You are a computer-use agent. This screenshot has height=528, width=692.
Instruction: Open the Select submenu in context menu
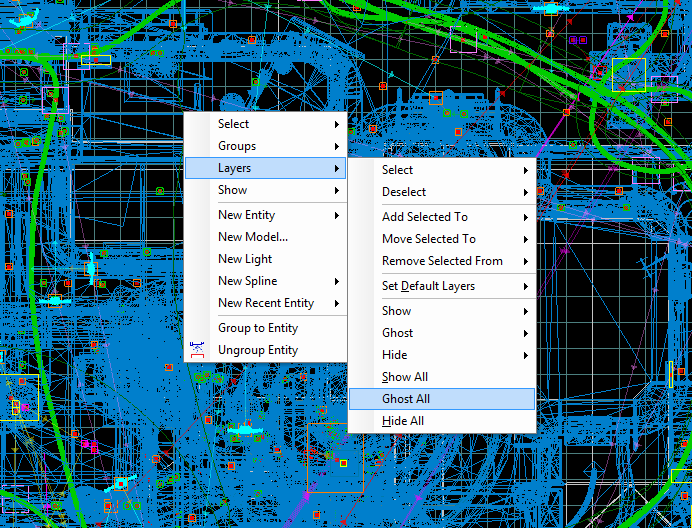pos(234,124)
